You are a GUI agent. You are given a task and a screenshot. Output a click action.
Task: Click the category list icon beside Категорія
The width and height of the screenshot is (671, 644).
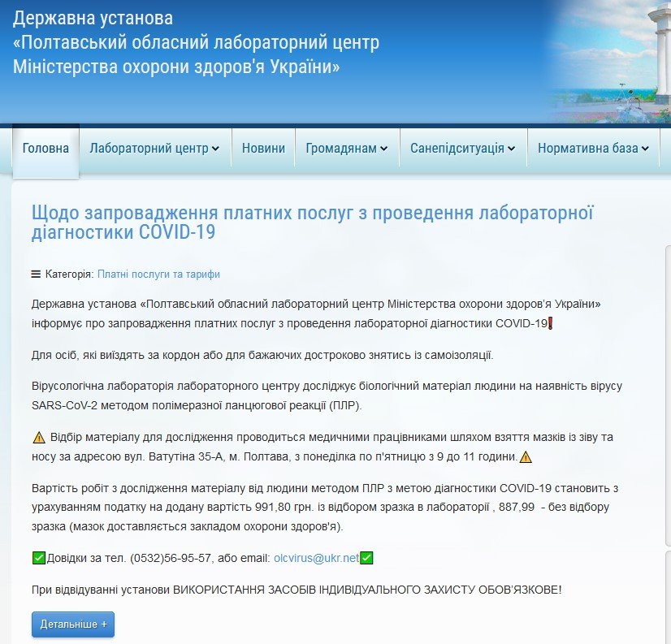point(36,274)
